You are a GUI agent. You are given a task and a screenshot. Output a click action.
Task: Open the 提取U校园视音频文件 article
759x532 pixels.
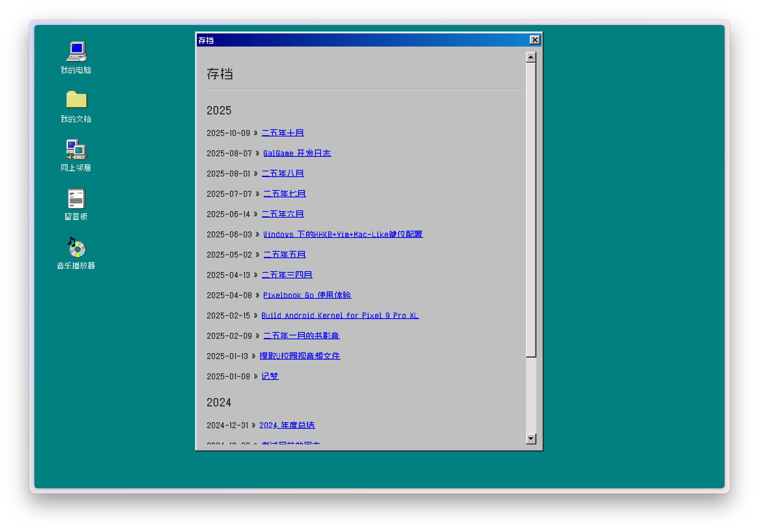click(300, 356)
